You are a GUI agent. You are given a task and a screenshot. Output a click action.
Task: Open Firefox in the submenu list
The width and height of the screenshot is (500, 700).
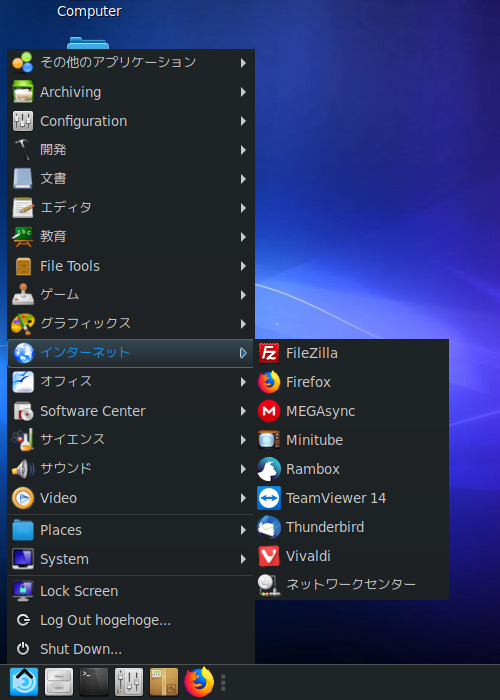coord(351,382)
